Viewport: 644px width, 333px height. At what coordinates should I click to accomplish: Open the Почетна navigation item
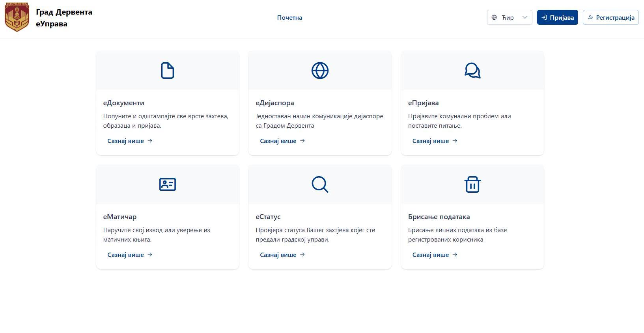[289, 17]
